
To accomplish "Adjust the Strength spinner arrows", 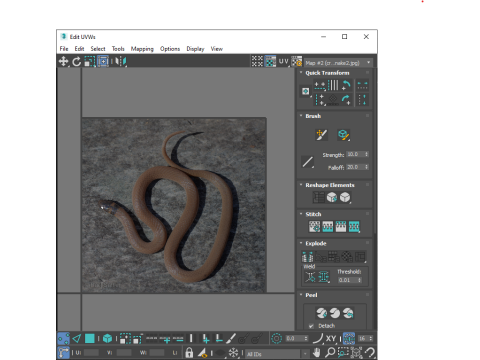I will [366, 154].
